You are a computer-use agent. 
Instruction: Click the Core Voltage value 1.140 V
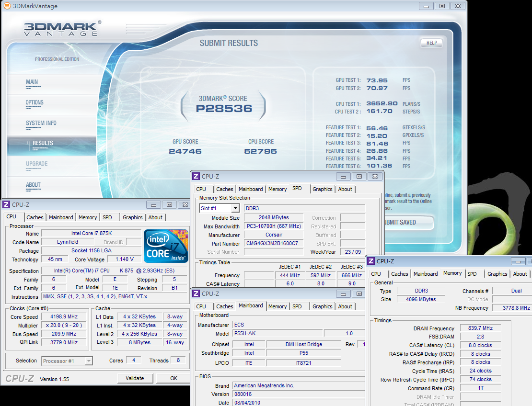point(125,259)
